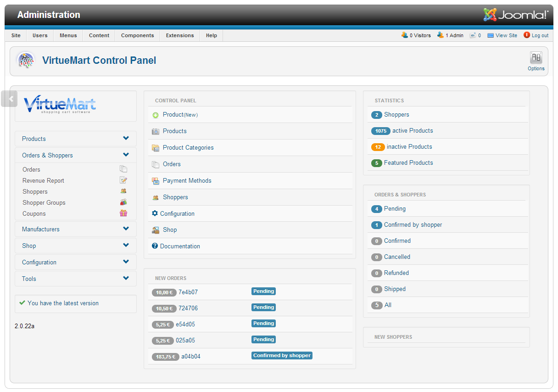Click the Payment Methods icon
Image resolution: width=558 pixels, height=392 pixels.
156,181
